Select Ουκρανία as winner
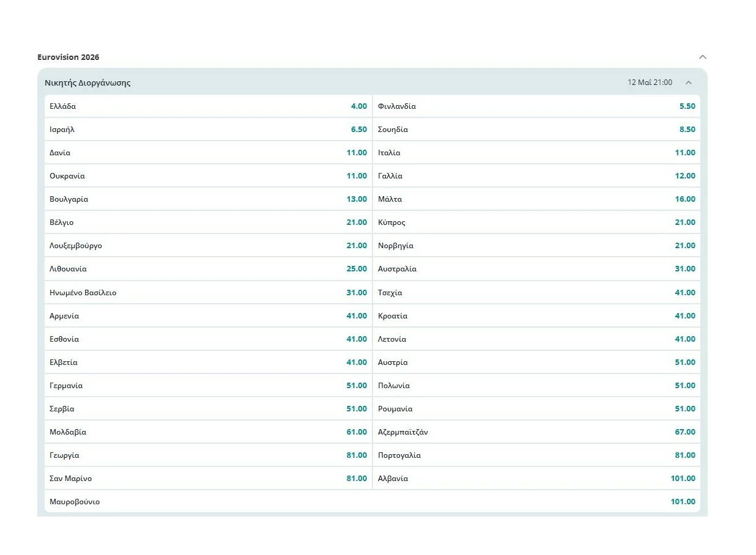The height and width of the screenshot is (555, 756). [208, 176]
